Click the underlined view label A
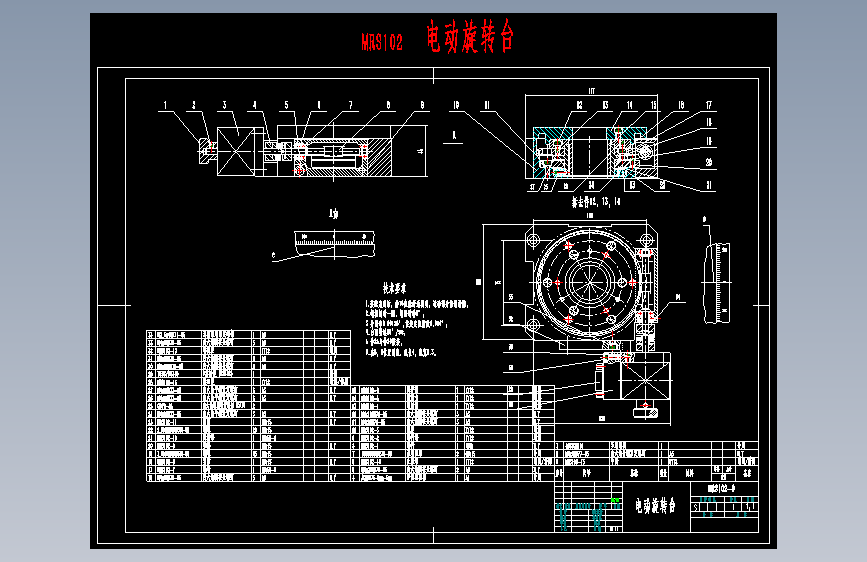 pos(453,136)
